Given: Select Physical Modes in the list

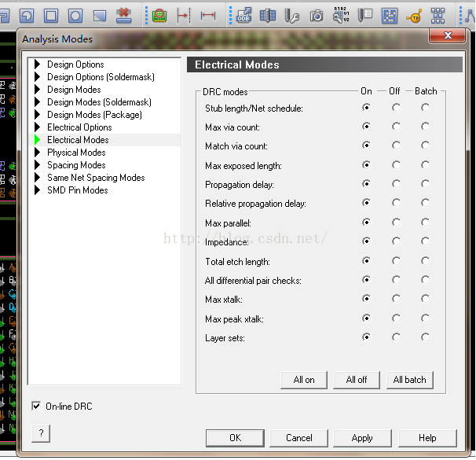Looking at the screenshot, I should coord(76,153).
